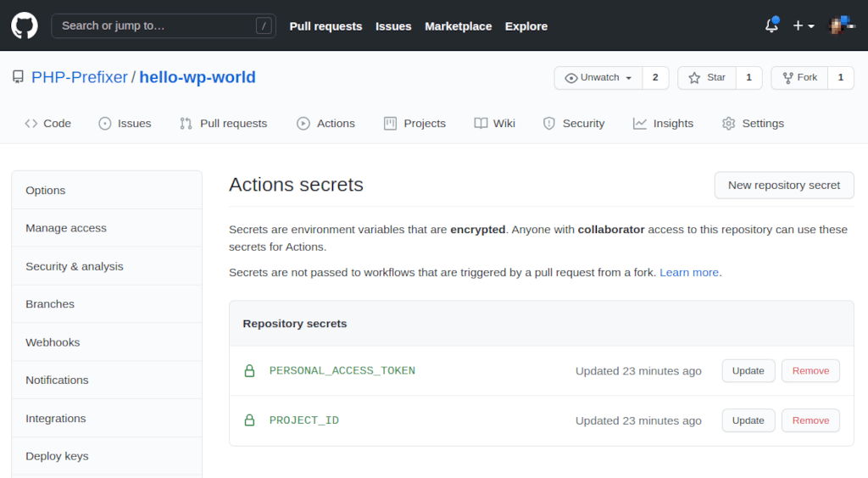Update the PERSONAL_ACCESS_TOKEN secret
The width and height of the screenshot is (868, 478).
pyautogui.click(x=748, y=371)
